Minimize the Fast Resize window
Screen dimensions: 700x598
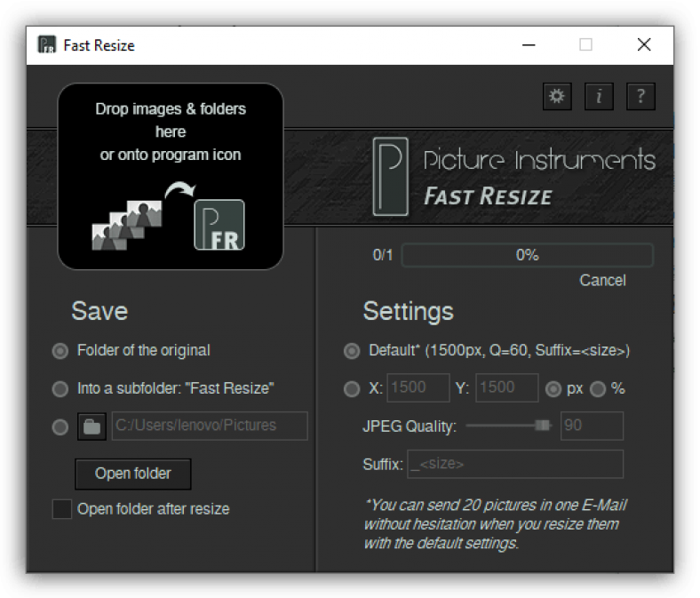pos(529,44)
